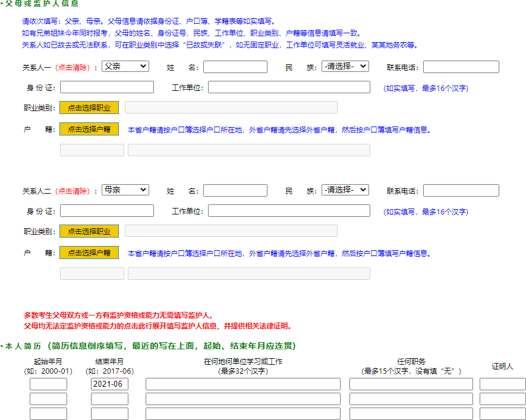Click 点击选择职业 button for 关系人二
Viewport: 526px width, 420px height.
89,231
